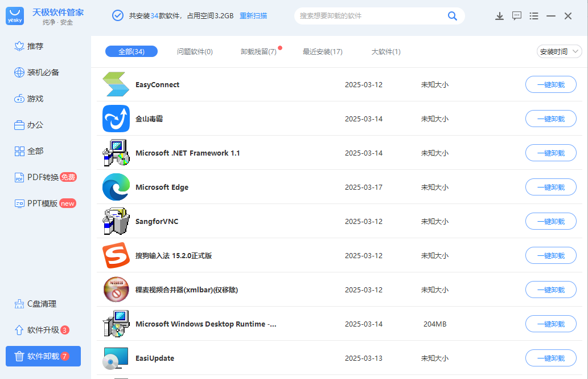Switch to the 卸载残留(7) tab
This screenshot has height=379, width=588.
(258, 52)
